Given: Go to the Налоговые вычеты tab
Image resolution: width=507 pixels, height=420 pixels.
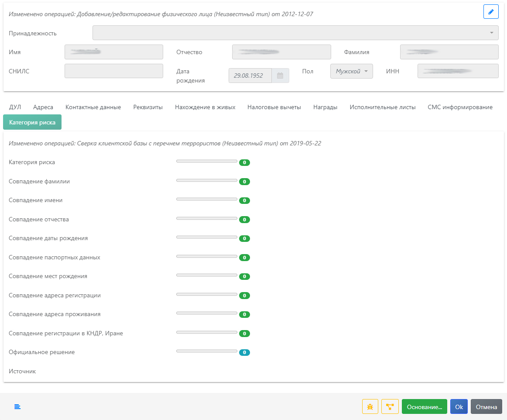Looking at the screenshot, I should tap(274, 107).
